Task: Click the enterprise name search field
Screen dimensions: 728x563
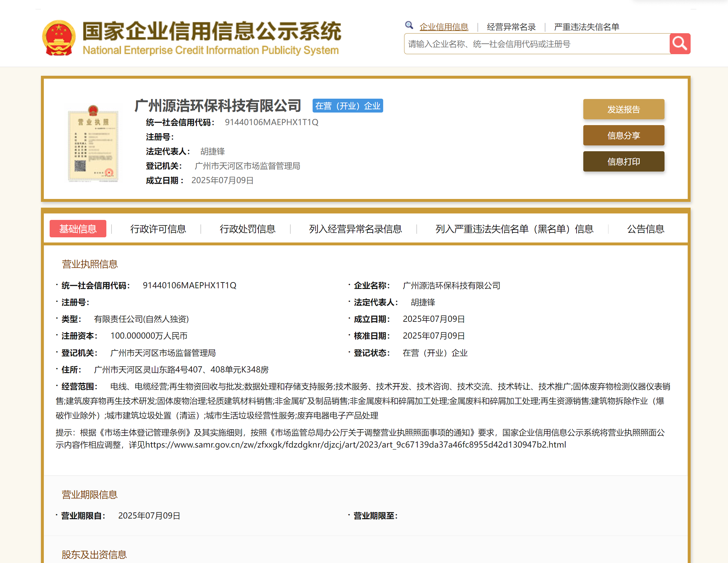Action: [x=536, y=44]
